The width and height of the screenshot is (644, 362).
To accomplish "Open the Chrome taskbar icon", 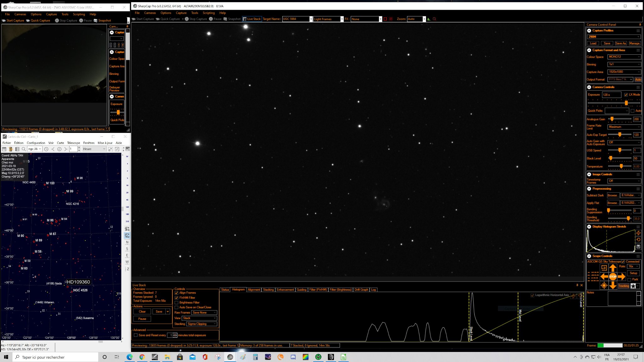I will (142, 357).
